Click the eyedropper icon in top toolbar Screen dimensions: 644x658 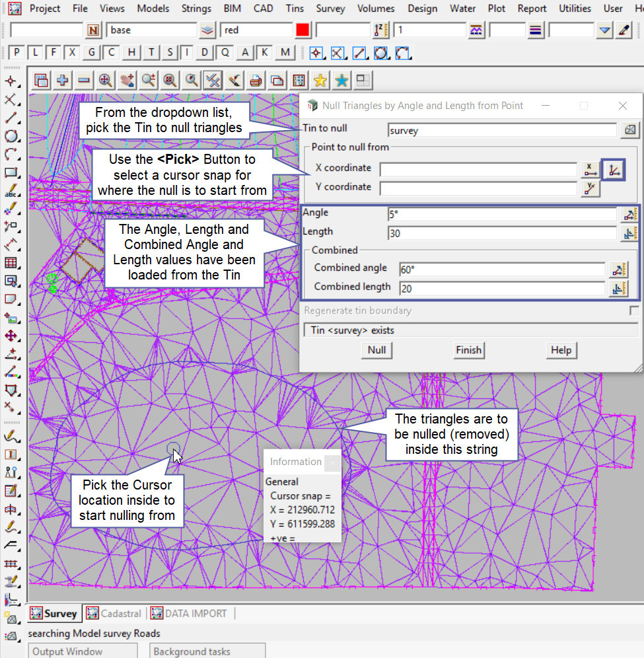(624, 30)
